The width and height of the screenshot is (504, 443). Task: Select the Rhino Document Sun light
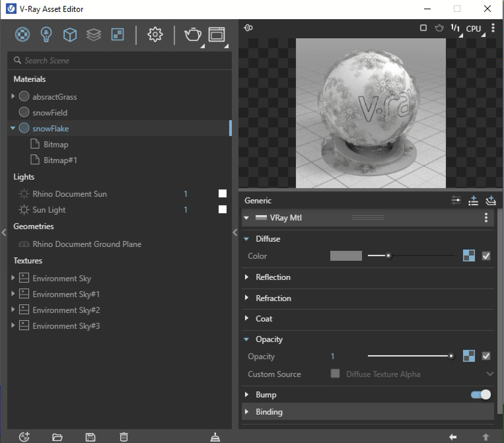click(70, 194)
